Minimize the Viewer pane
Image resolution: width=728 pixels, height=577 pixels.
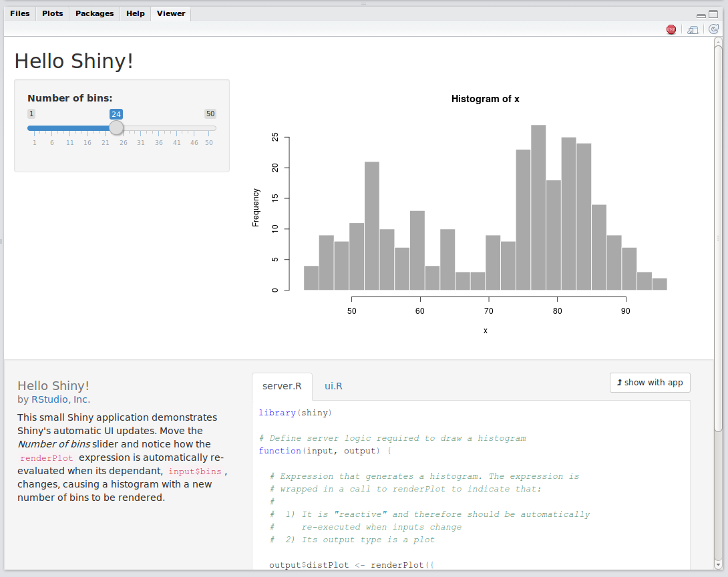click(701, 15)
